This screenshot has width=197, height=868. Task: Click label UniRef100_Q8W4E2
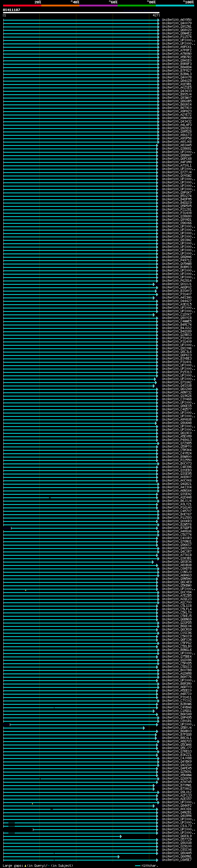(176, 33)
